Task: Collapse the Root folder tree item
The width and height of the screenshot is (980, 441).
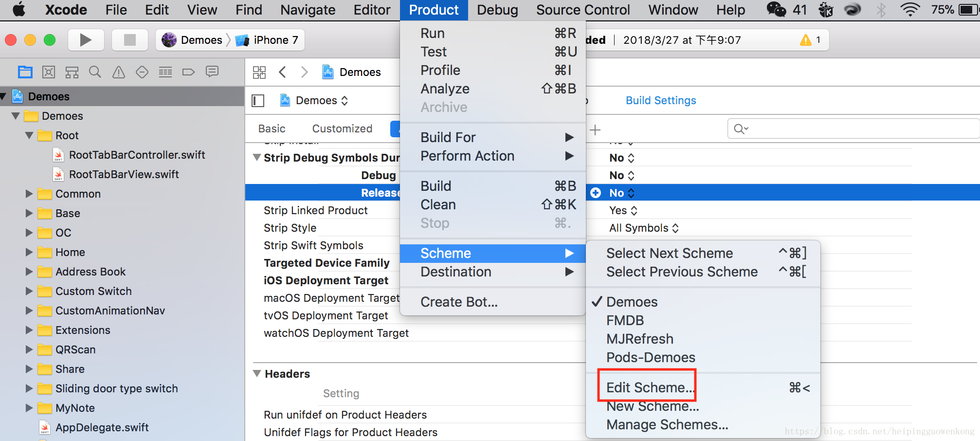Action: [28, 135]
